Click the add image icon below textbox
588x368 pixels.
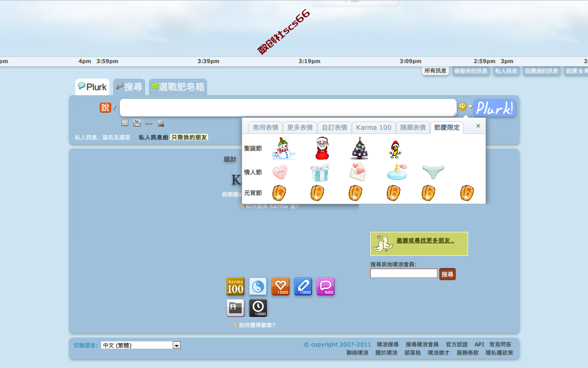(x=125, y=123)
